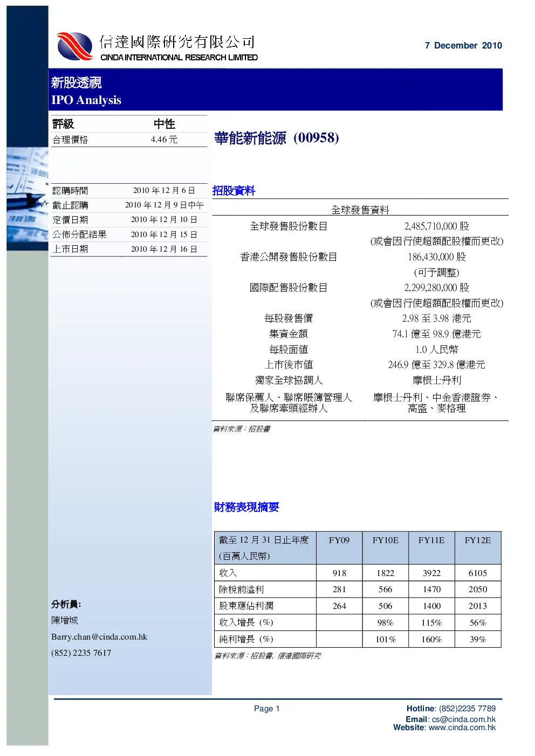The image size is (535, 756).
Task: Click the Cinda International red-blue logo
Action: [x=75, y=46]
